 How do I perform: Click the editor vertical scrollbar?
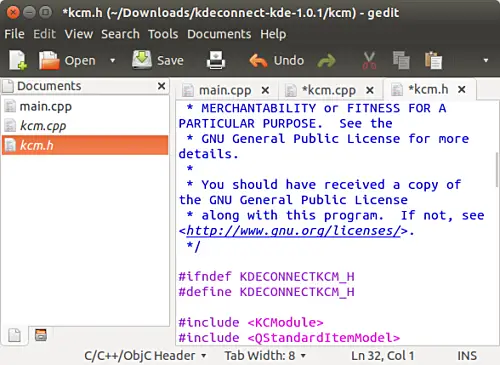pyautogui.click(x=497, y=170)
